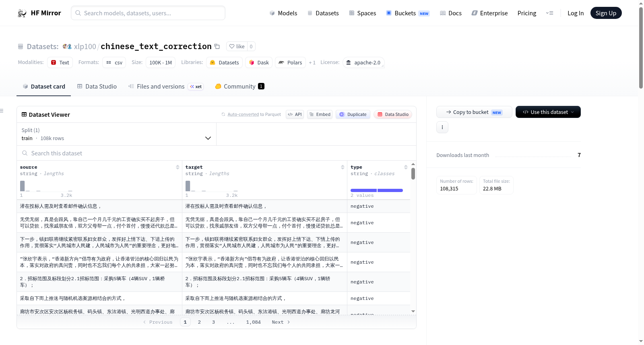
Task: Click the source lengths histogram
Action: [46, 186]
